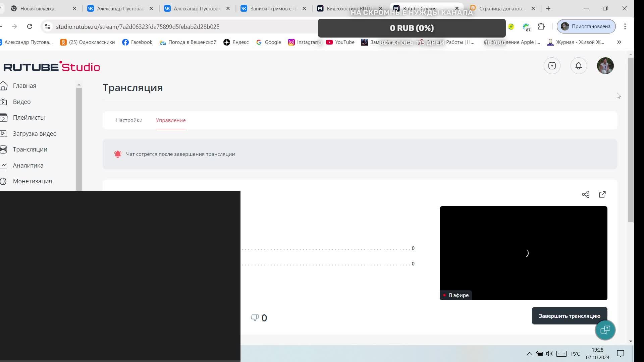Open the user profile avatar menu
Viewport: 644px width, 362px height.
tap(605, 66)
